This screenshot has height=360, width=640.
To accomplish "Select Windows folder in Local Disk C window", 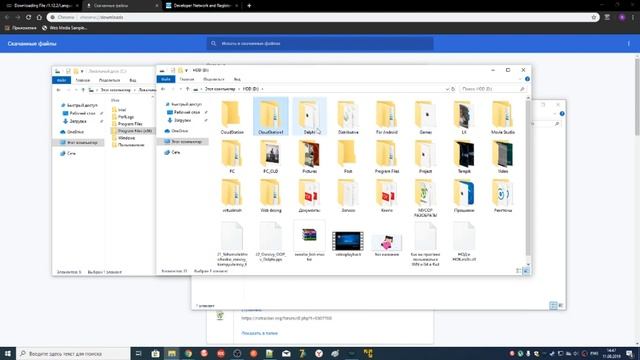I will point(123,138).
